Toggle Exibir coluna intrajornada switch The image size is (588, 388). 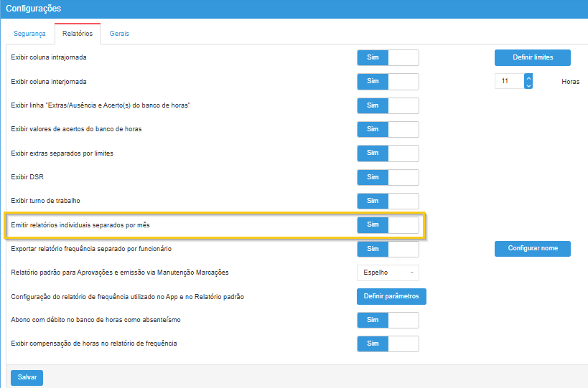388,57
